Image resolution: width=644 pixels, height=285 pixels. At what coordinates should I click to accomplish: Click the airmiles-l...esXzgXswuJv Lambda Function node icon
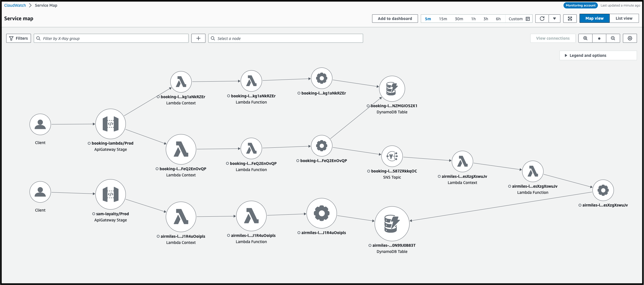533,171
